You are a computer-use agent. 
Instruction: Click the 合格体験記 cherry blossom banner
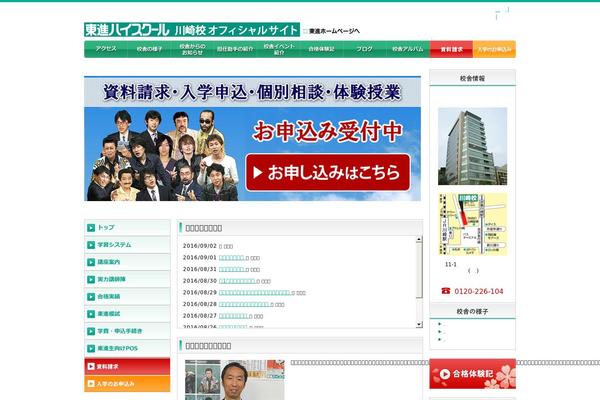473,374
